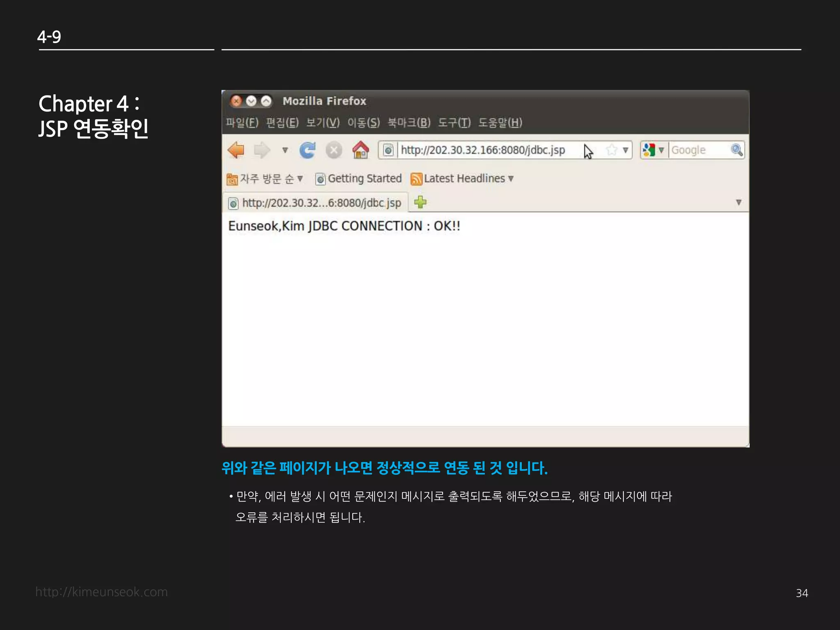Open a new tab with green plus
The width and height of the screenshot is (840, 630).
coord(420,202)
